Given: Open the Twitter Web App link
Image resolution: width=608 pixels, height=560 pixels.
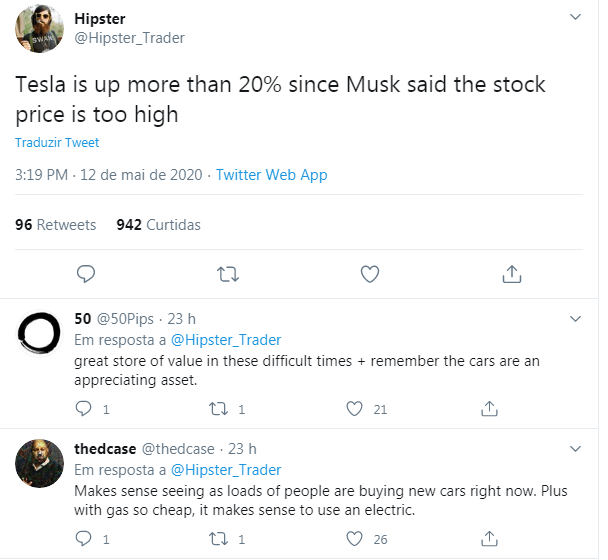Looking at the screenshot, I should click(x=271, y=175).
